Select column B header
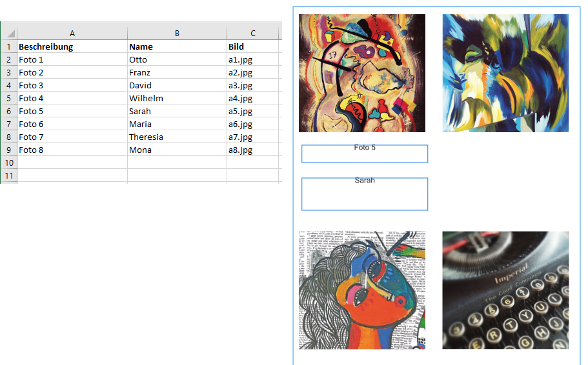The image size is (588, 365). tap(177, 34)
